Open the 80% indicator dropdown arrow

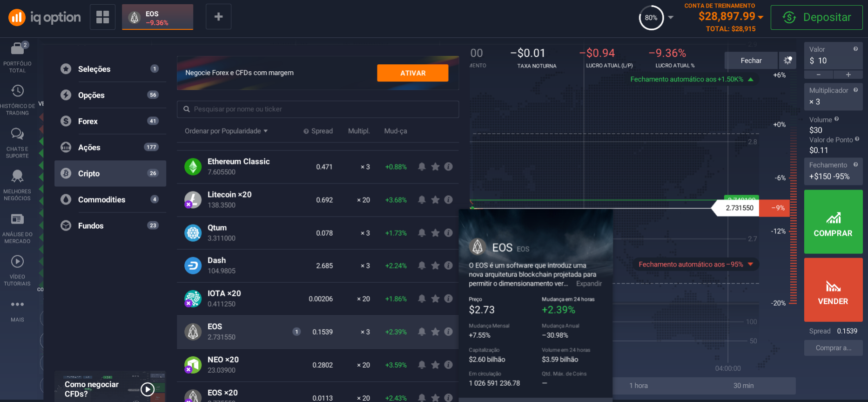[x=671, y=17]
